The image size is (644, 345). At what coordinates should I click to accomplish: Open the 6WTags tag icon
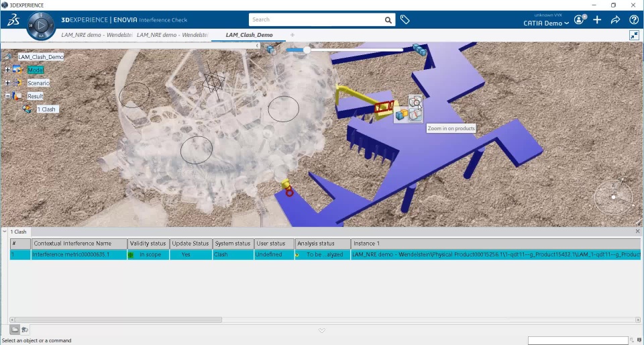[405, 19]
